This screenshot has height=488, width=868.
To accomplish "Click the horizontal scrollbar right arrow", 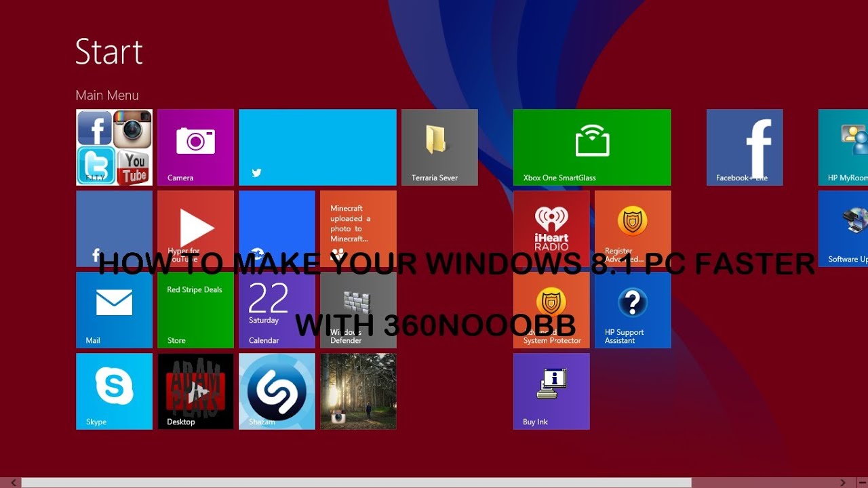I will (843, 483).
